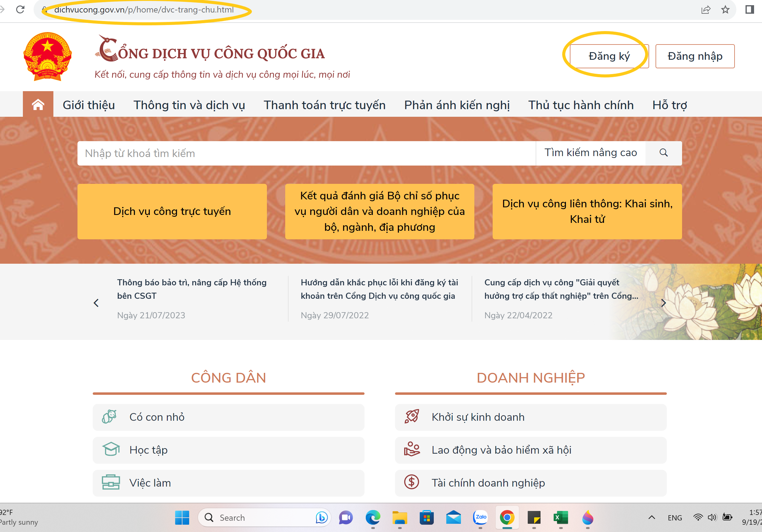Open the browser side panel icon
The width and height of the screenshot is (762, 532).
point(749,10)
